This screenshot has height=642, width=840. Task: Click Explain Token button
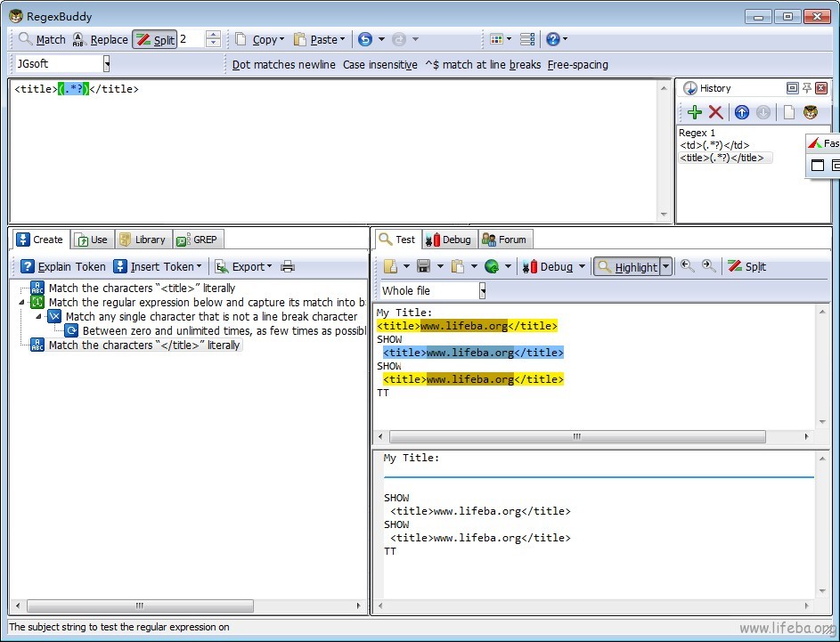click(x=63, y=266)
